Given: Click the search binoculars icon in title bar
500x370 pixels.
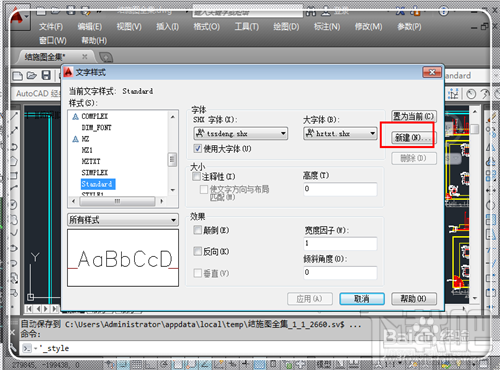Looking at the screenshot, I should pyautogui.click(x=310, y=12).
